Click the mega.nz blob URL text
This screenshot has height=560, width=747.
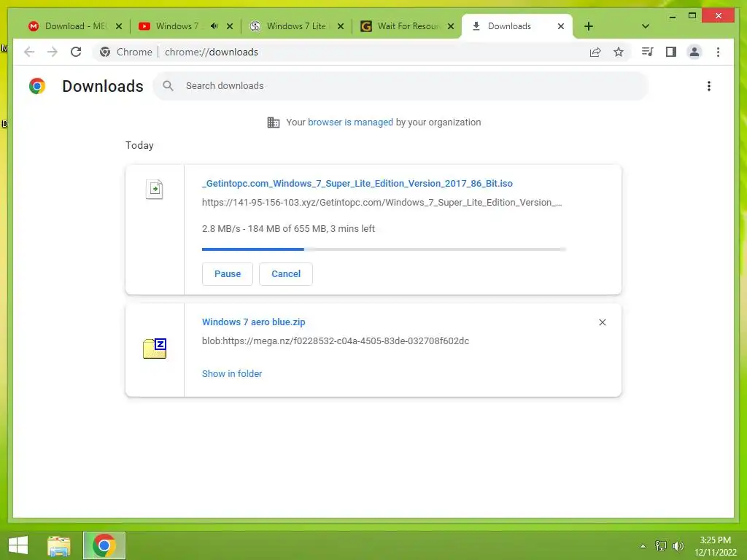point(336,341)
